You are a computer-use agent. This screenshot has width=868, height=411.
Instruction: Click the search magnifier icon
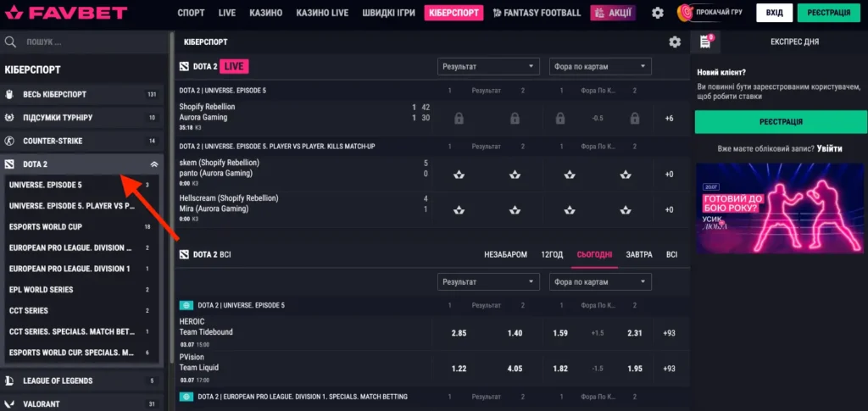click(x=10, y=42)
